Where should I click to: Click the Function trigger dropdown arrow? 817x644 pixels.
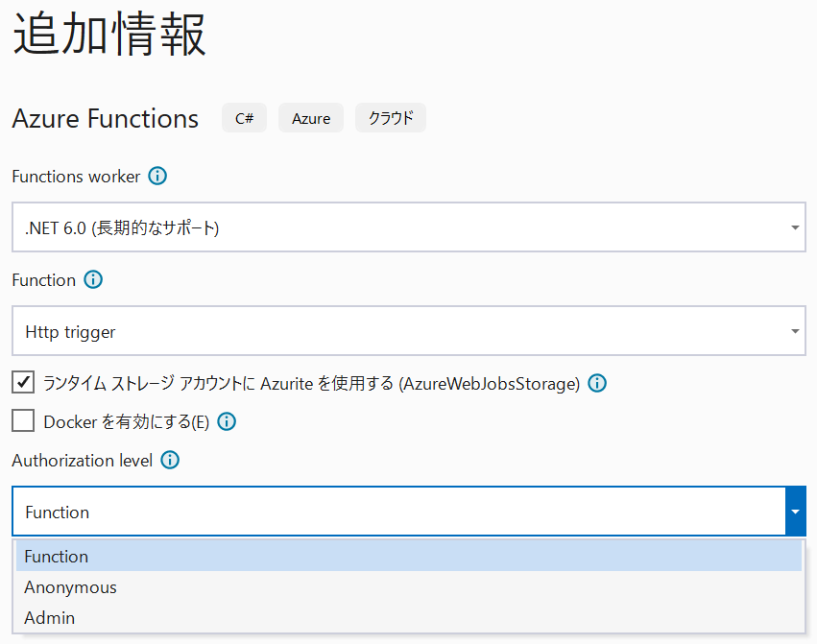coord(794,330)
